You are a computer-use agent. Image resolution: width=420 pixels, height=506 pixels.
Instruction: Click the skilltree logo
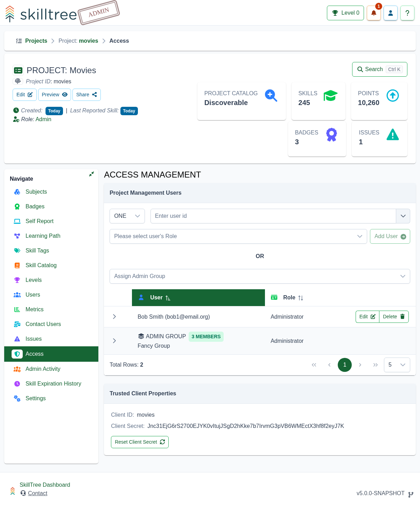coord(41,14)
